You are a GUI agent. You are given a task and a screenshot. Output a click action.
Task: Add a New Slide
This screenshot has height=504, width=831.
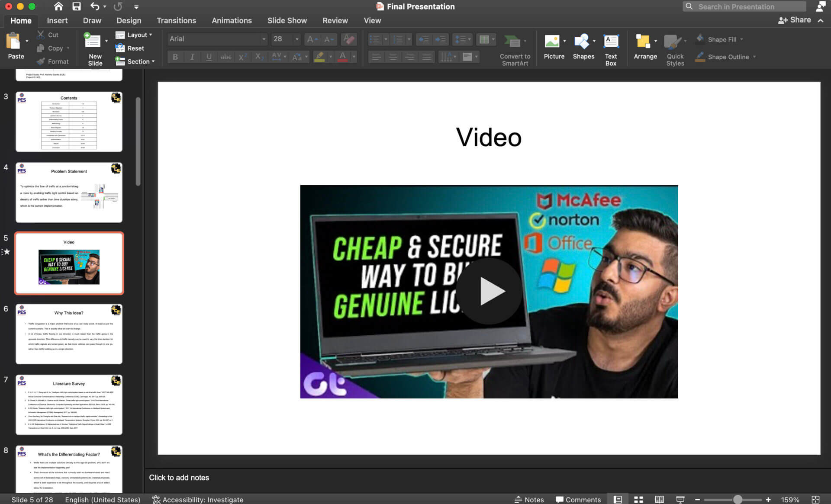point(92,48)
